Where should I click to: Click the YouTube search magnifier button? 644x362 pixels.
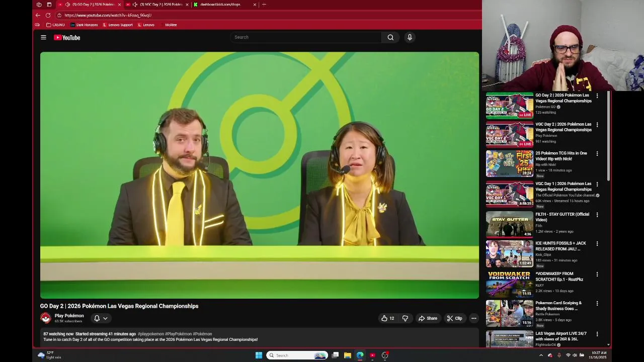pyautogui.click(x=390, y=37)
